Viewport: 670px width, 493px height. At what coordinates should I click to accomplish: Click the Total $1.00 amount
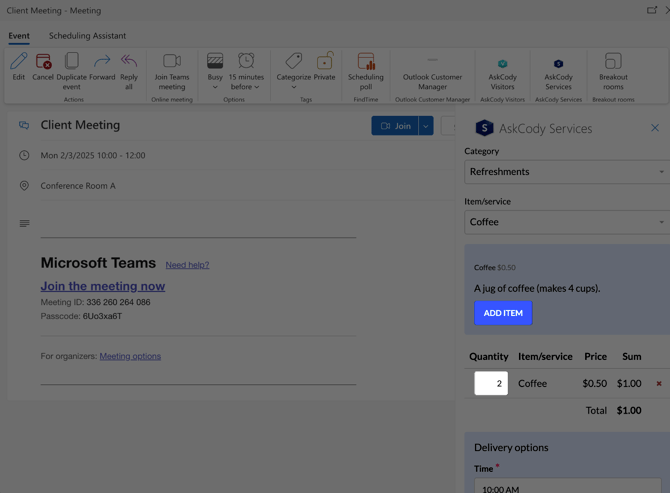pyautogui.click(x=629, y=411)
